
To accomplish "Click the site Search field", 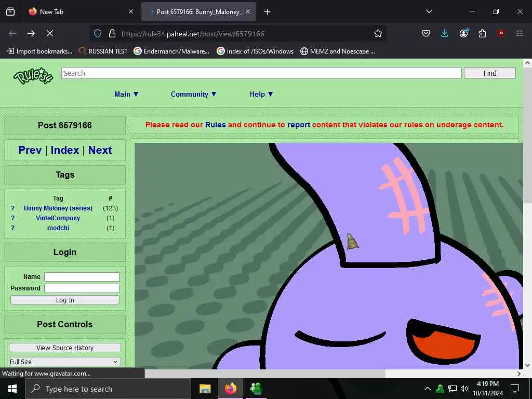I will (261, 73).
